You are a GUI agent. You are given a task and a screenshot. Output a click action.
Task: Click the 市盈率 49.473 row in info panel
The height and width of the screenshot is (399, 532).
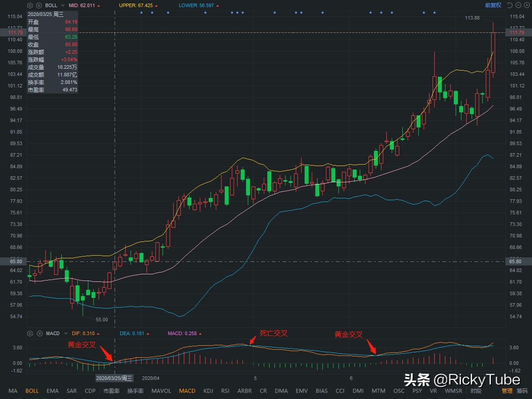point(52,90)
